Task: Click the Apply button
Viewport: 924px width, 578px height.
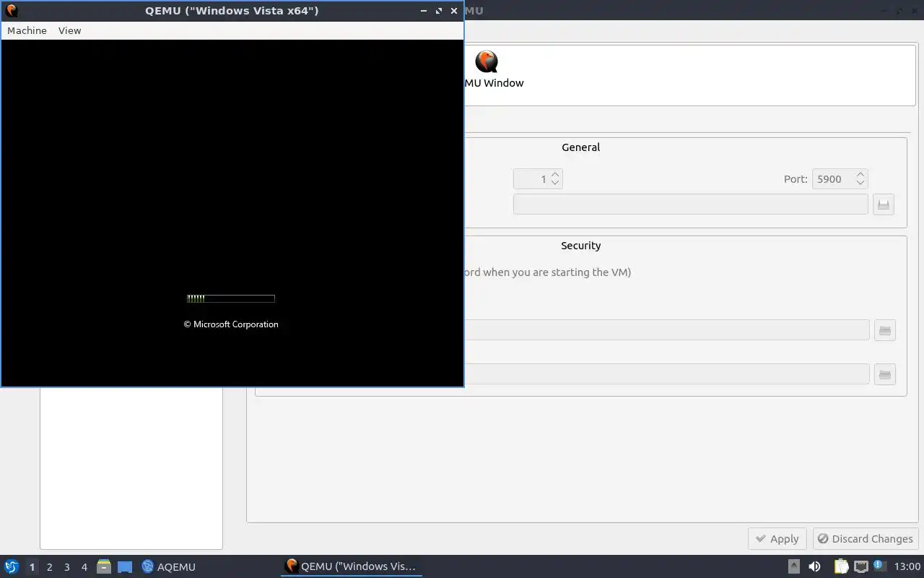Action: point(777,539)
